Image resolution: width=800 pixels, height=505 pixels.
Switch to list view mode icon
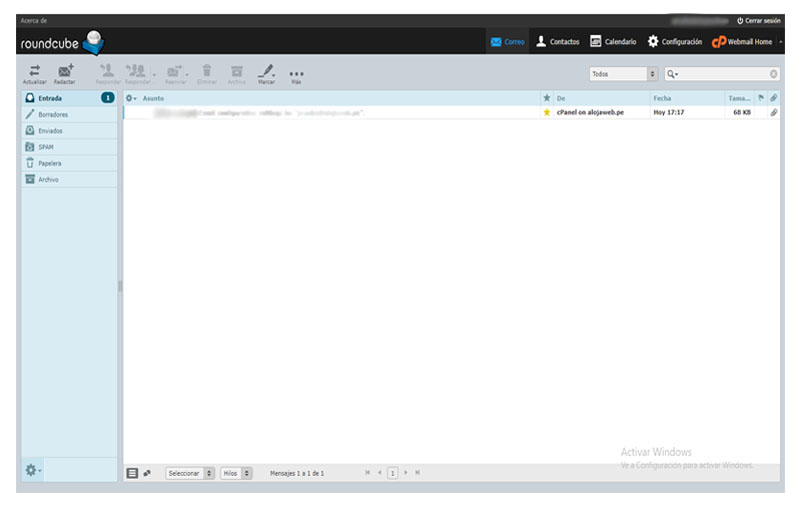pyautogui.click(x=132, y=473)
